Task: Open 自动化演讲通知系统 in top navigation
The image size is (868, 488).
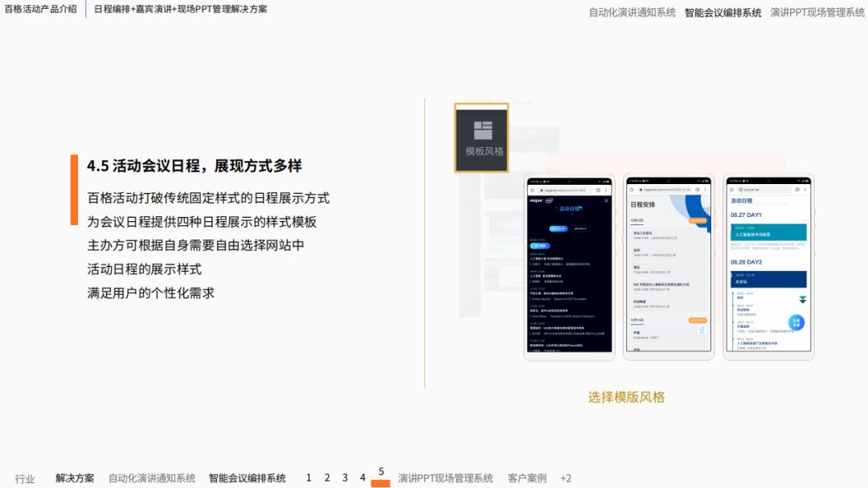Action: click(632, 12)
